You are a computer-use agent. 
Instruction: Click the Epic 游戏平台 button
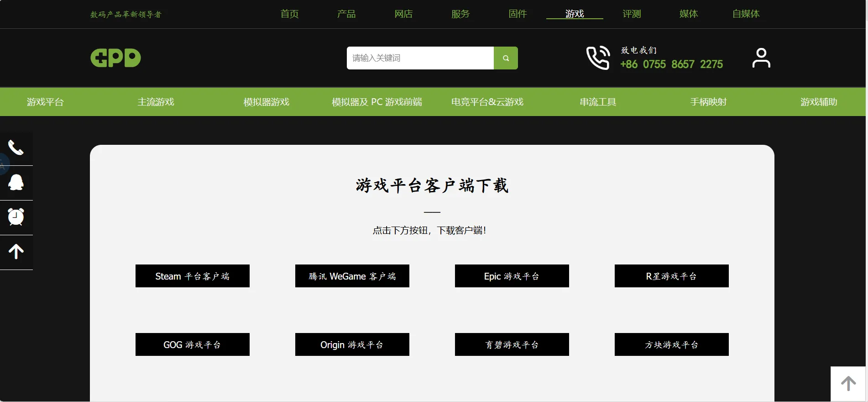coord(512,276)
